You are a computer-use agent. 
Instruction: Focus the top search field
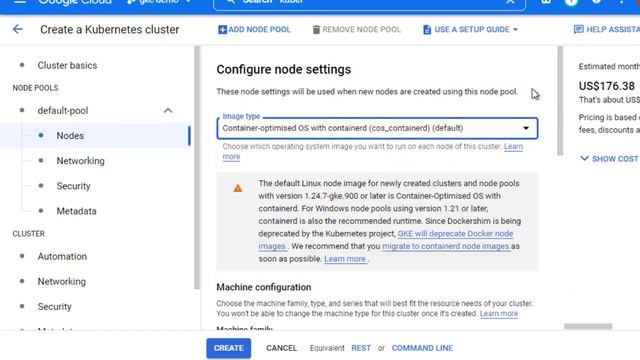point(369,3)
